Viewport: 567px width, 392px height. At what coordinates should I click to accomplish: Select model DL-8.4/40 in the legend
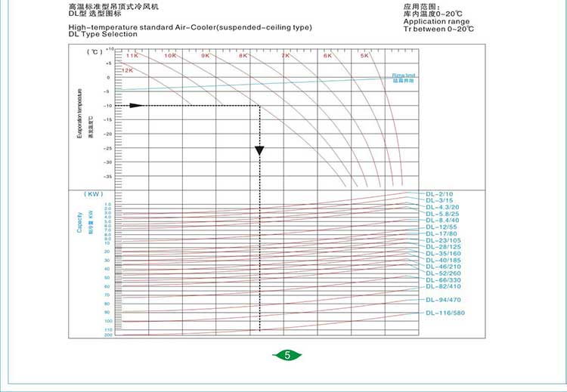coord(442,220)
